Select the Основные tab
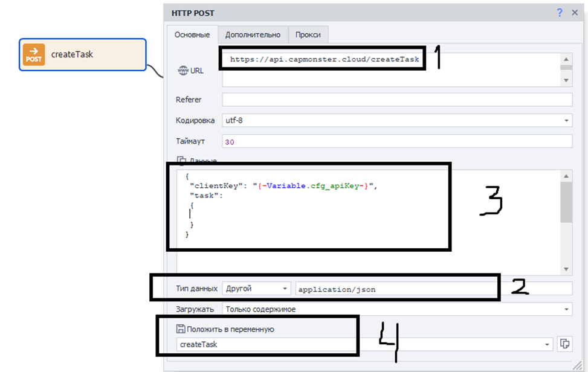Screen dimensions: 588x372 192,34
